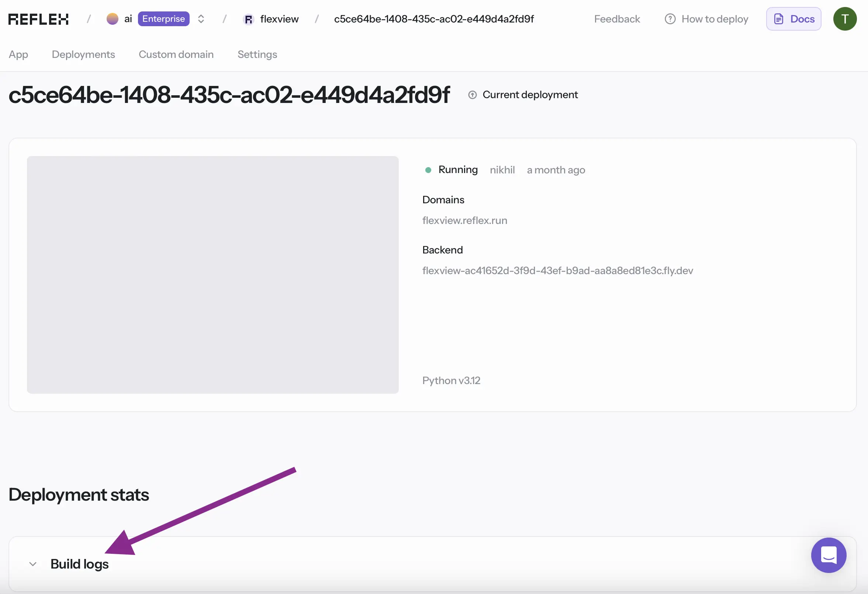Click the ai organization avatar icon

(112, 19)
